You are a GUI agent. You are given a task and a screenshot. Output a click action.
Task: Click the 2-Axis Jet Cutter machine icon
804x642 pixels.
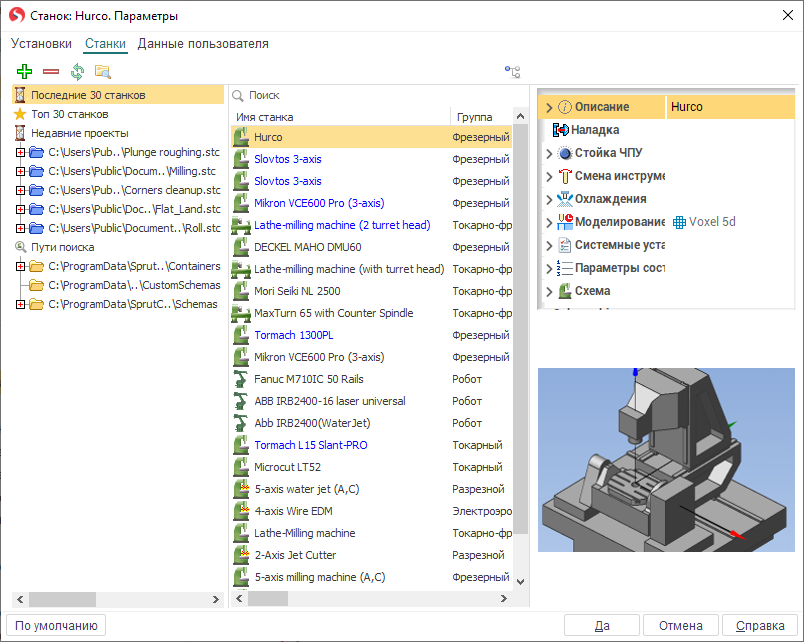tap(240, 555)
